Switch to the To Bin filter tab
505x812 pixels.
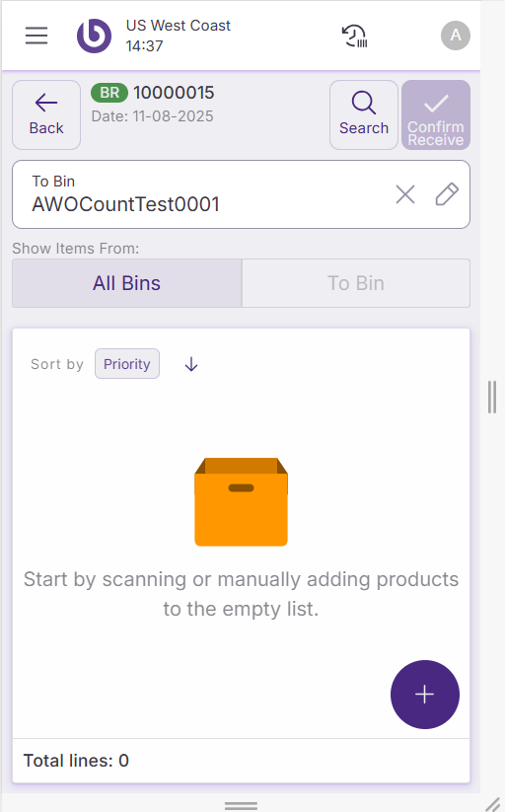tap(356, 283)
